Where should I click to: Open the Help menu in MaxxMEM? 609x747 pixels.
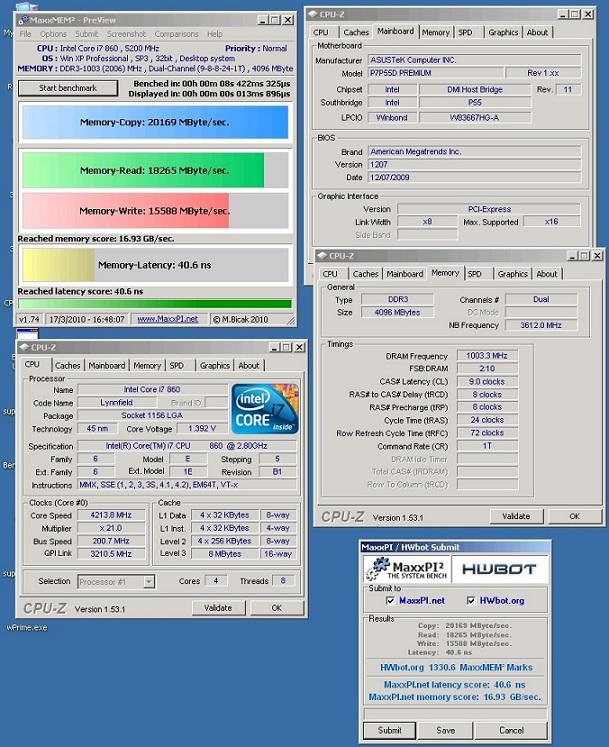[215, 34]
